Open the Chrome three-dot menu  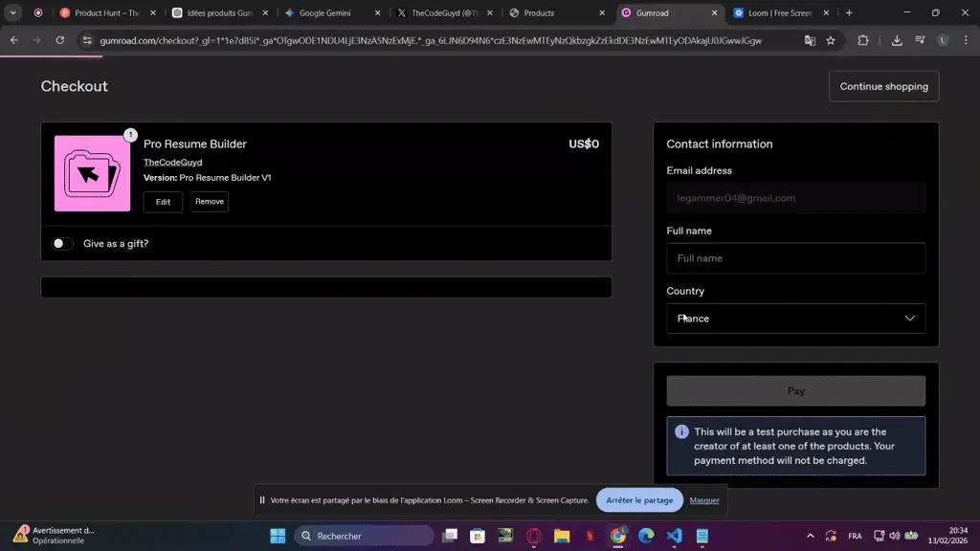click(966, 40)
